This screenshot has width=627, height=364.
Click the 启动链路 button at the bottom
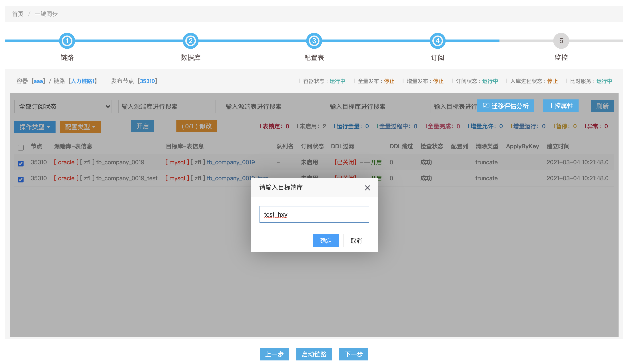pyautogui.click(x=314, y=354)
